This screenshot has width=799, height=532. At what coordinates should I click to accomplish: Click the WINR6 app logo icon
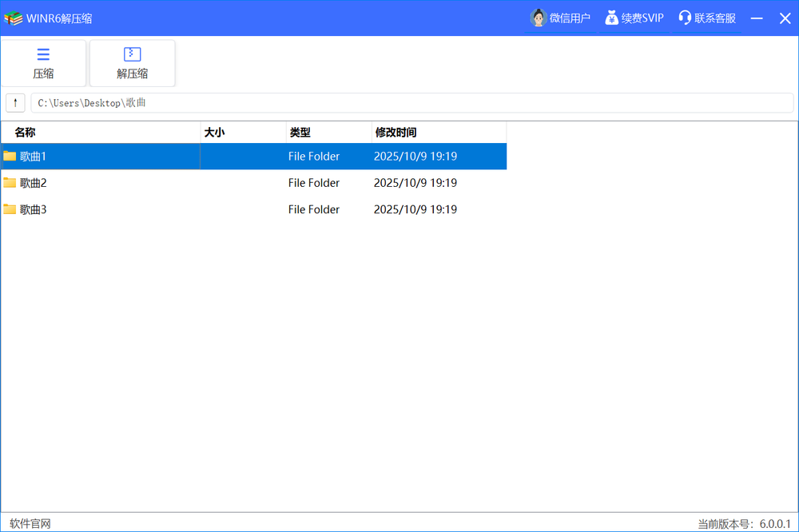(x=13, y=18)
